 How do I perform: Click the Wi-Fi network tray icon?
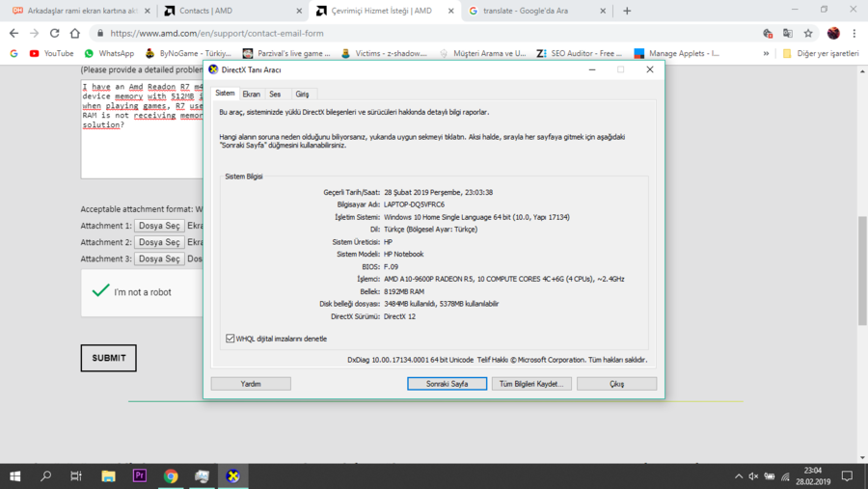pyautogui.click(x=785, y=476)
